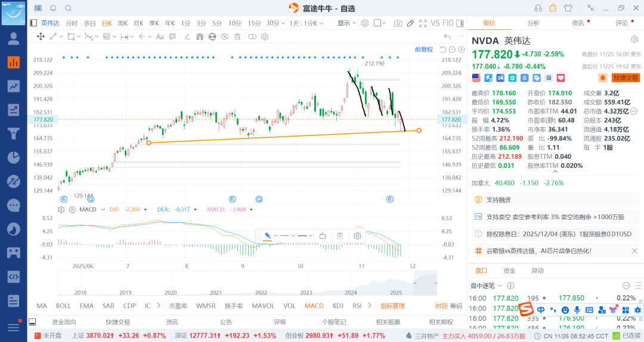This screenshot has height=342, width=644.
Task: Switch to 资讯 tab in right panel
Action: coord(578,23)
